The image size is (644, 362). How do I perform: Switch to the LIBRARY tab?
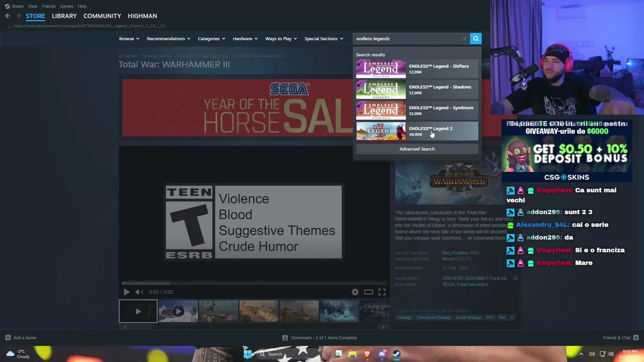pyautogui.click(x=64, y=16)
